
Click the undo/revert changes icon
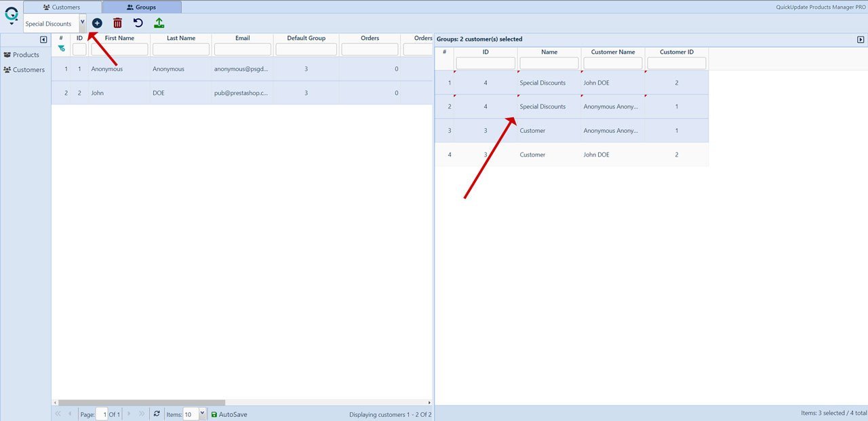coord(138,23)
